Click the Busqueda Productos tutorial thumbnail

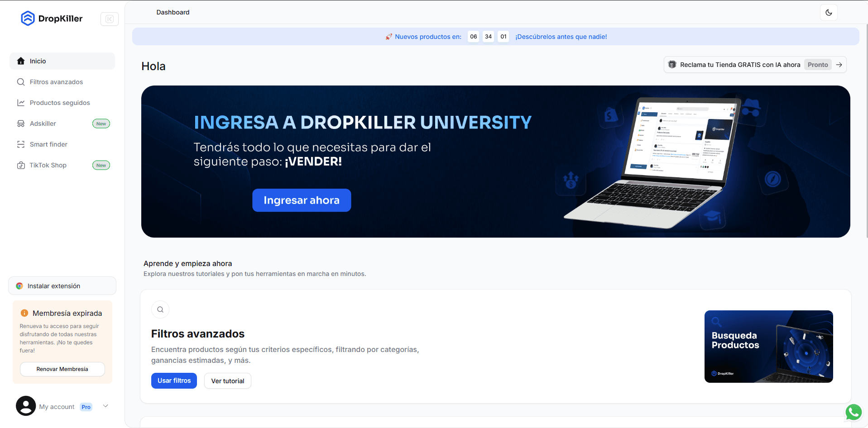(x=768, y=347)
